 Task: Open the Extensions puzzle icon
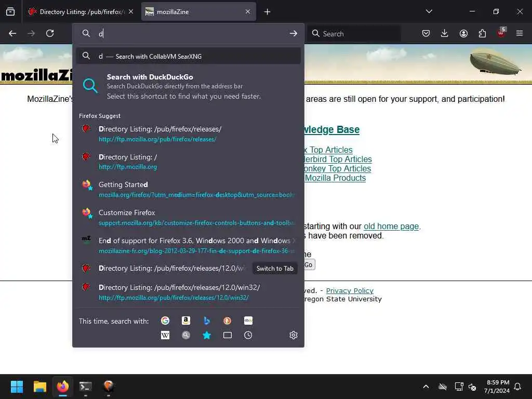point(482,33)
